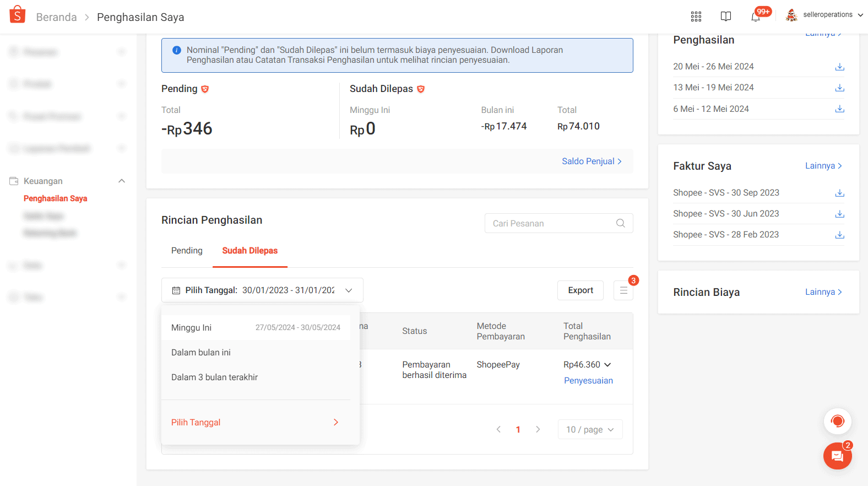Click the Shopee logo icon
The height and width of the screenshot is (486, 868).
(18, 15)
